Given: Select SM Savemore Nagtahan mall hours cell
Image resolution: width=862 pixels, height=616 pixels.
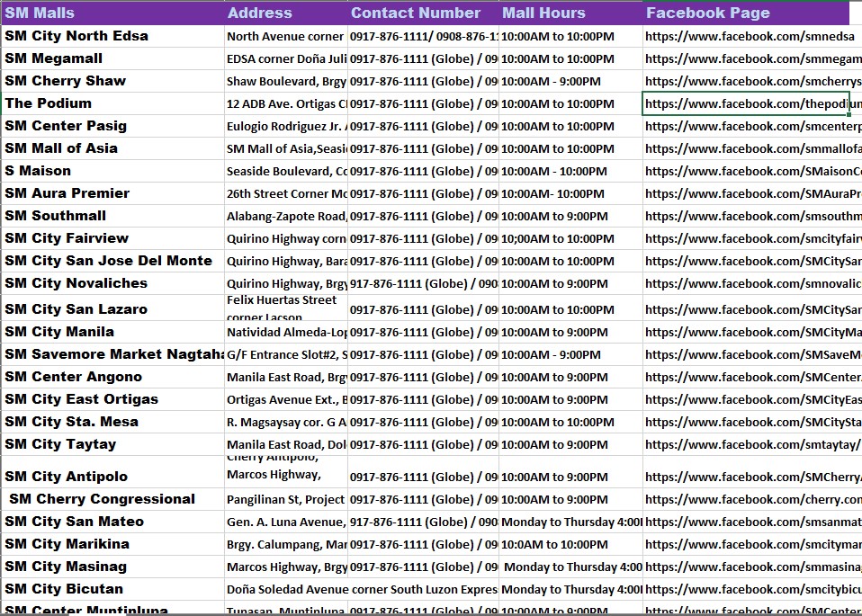Looking at the screenshot, I should click(x=570, y=355).
